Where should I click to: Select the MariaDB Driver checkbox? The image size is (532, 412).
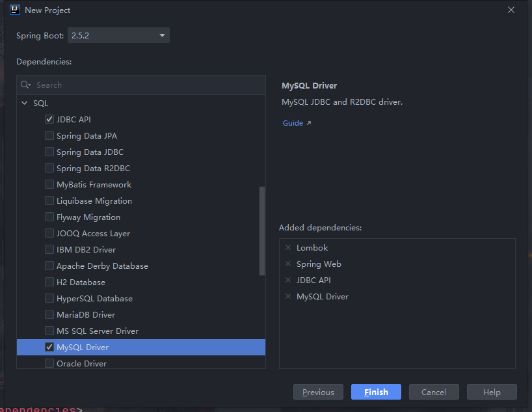point(49,315)
